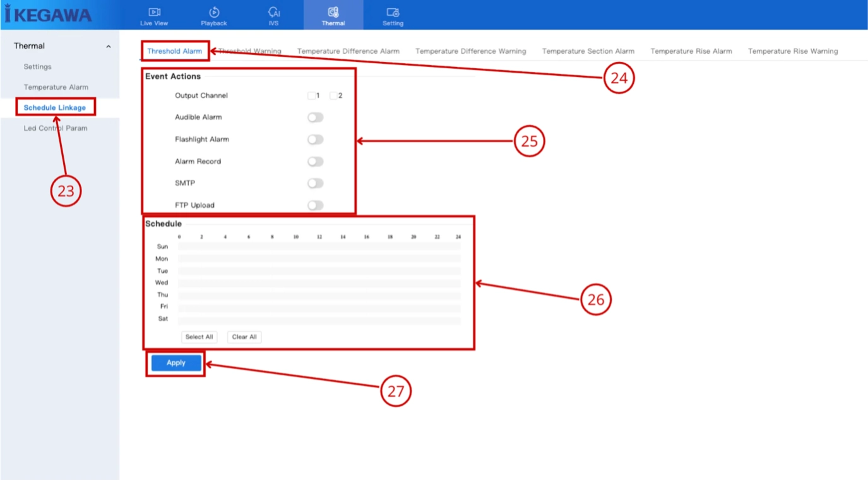Screen dimensions: 868x482
Task: Click Clear All under the schedule
Action: click(x=244, y=337)
